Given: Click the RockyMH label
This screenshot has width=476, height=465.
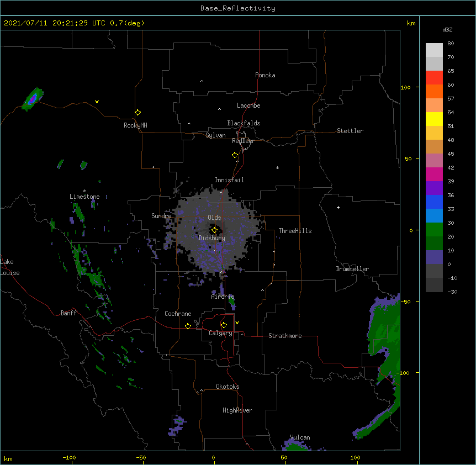Looking at the screenshot, I should tap(135, 125).
